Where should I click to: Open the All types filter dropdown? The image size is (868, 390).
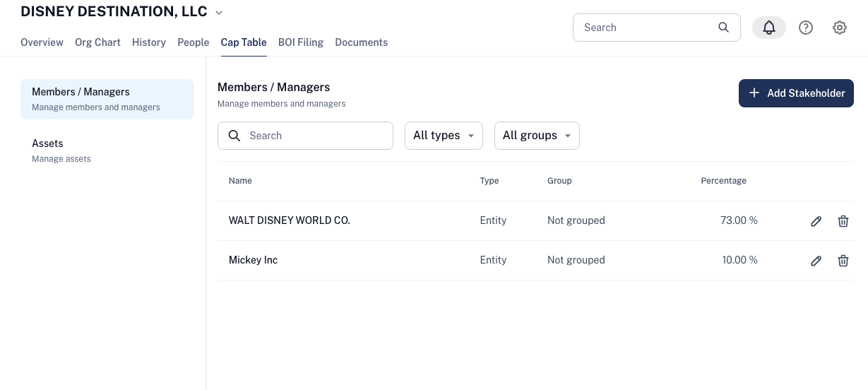pyautogui.click(x=444, y=136)
